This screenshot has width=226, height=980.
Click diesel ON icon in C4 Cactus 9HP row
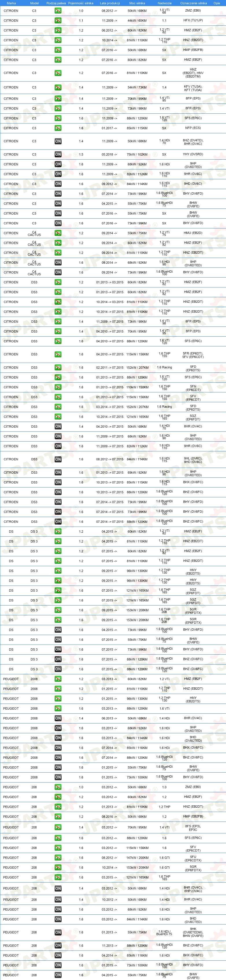click(58, 263)
